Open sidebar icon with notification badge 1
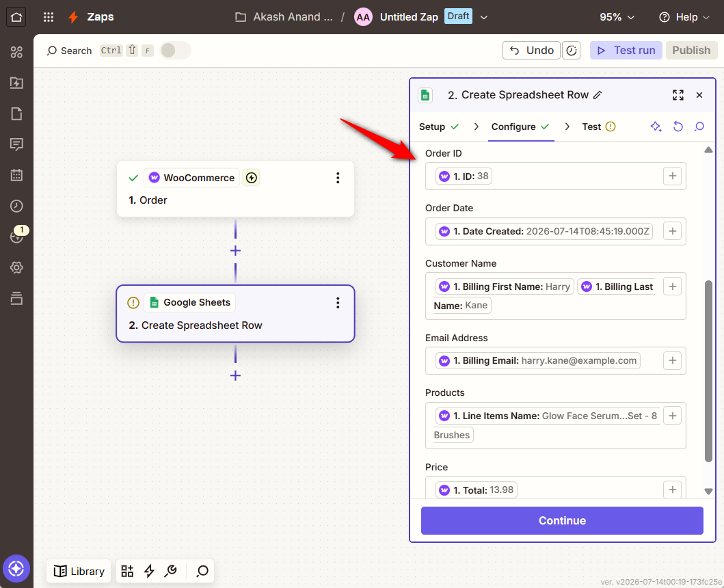Image resolution: width=724 pixels, height=588 pixels. pos(16,237)
